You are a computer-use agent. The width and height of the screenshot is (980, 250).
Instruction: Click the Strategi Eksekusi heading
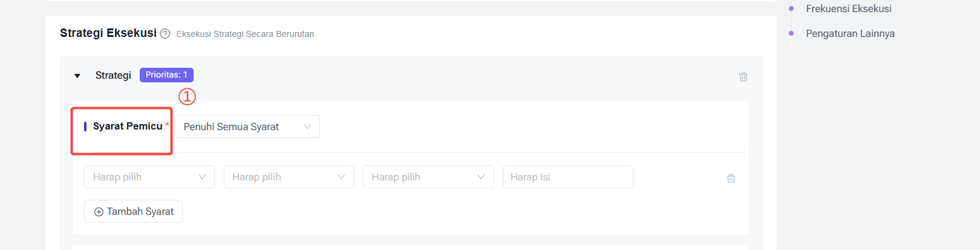(108, 33)
